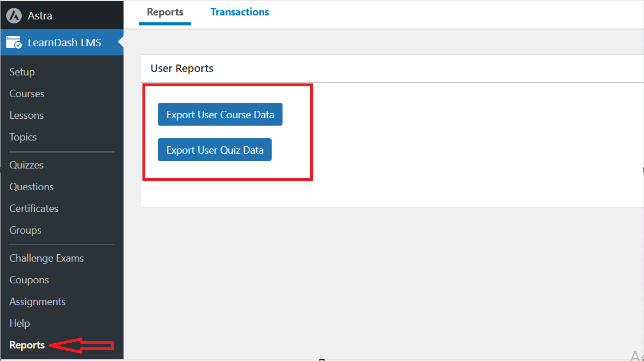This screenshot has height=361, width=644.
Task: Click the LearnDash LMS menu icon
Action: [x=14, y=43]
